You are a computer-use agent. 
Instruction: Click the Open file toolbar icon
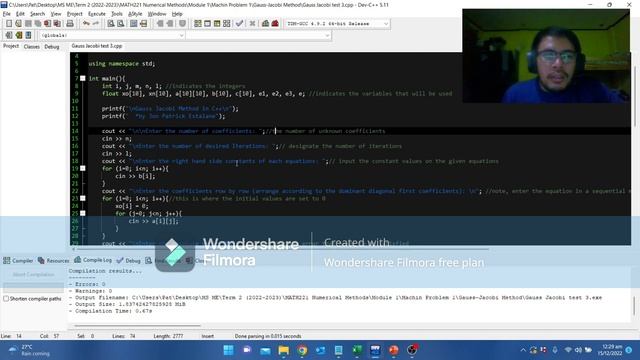pos(18,24)
